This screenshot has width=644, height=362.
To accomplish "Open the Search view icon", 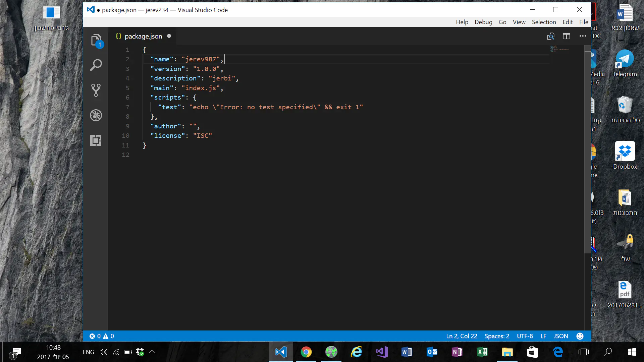I will [96, 65].
